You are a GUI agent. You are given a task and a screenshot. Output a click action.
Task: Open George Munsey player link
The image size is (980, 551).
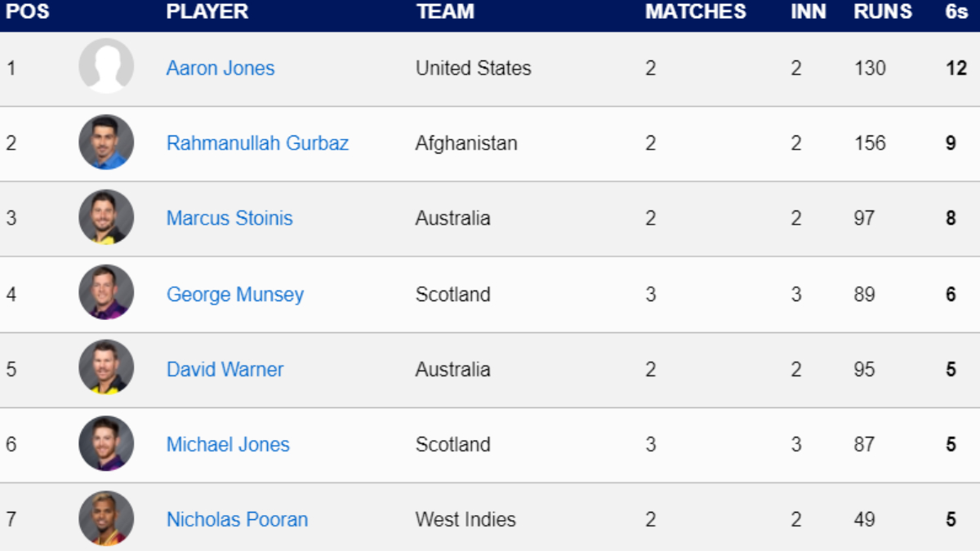[x=235, y=294]
